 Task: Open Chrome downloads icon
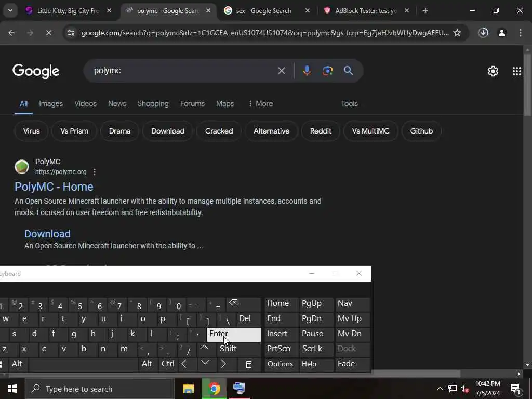pyautogui.click(x=483, y=33)
